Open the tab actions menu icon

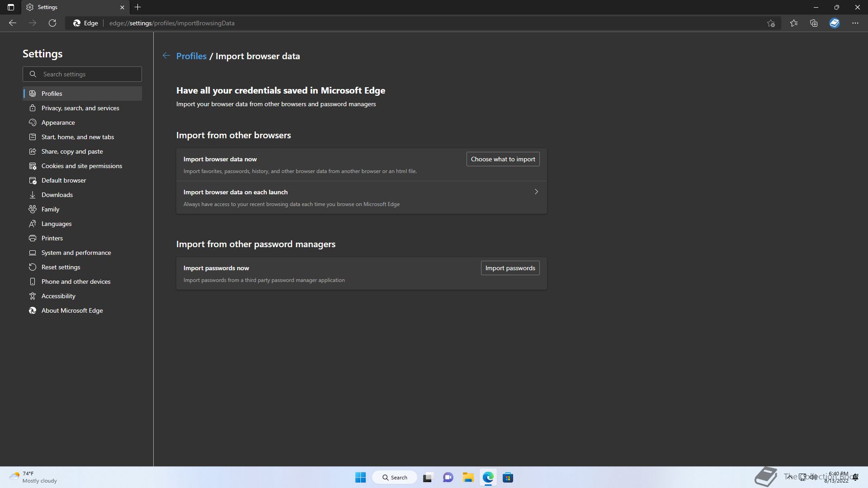point(11,7)
